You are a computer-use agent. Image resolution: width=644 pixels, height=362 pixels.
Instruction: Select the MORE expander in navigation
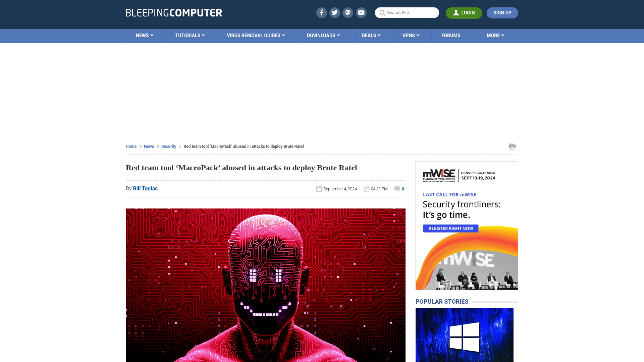495,35
